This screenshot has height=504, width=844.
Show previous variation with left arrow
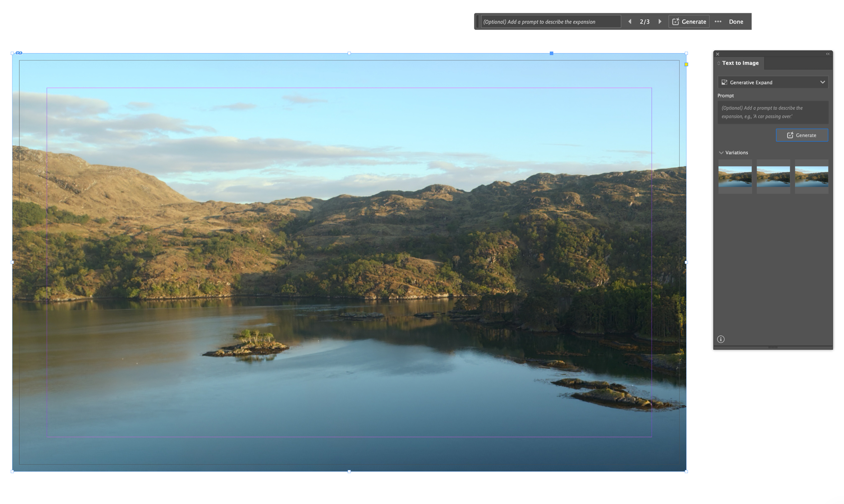[x=630, y=21]
